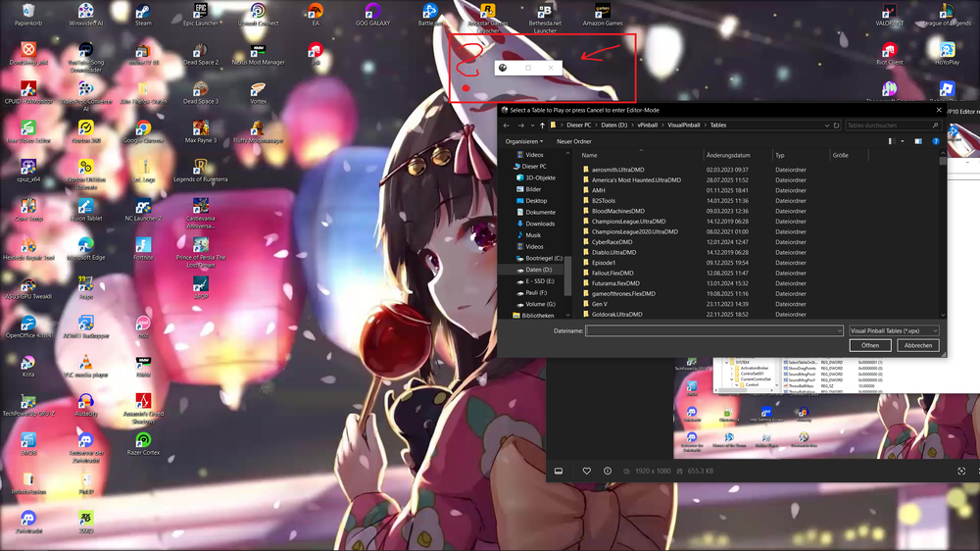Select the aerosmith.UltraDMD folder
The image size is (980, 551).
click(x=617, y=170)
